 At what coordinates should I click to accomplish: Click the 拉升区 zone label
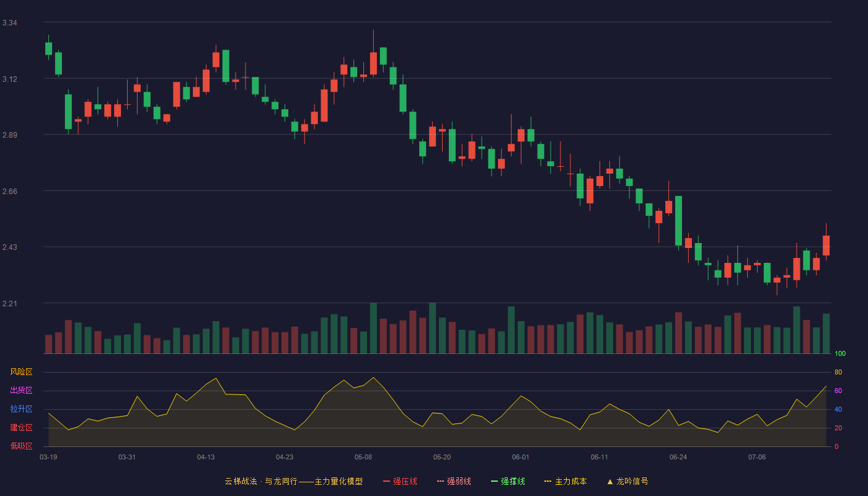click(21, 409)
